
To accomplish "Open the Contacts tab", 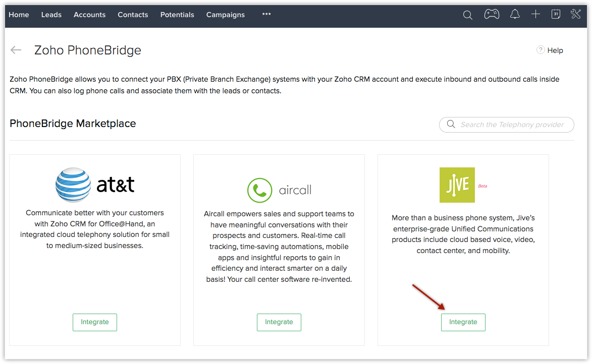I will click(x=133, y=15).
